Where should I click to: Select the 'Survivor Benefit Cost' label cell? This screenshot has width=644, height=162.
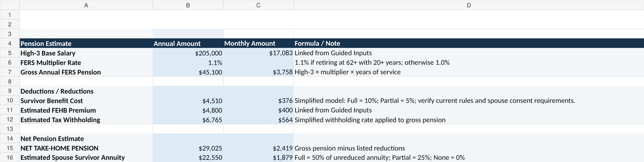86,101
